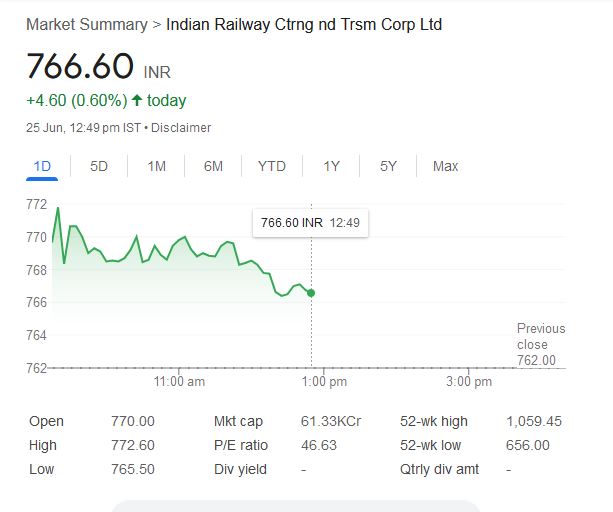Image resolution: width=613 pixels, height=512 pixels.
Task: Click the 11:00 am axis label
Action: 179,381
